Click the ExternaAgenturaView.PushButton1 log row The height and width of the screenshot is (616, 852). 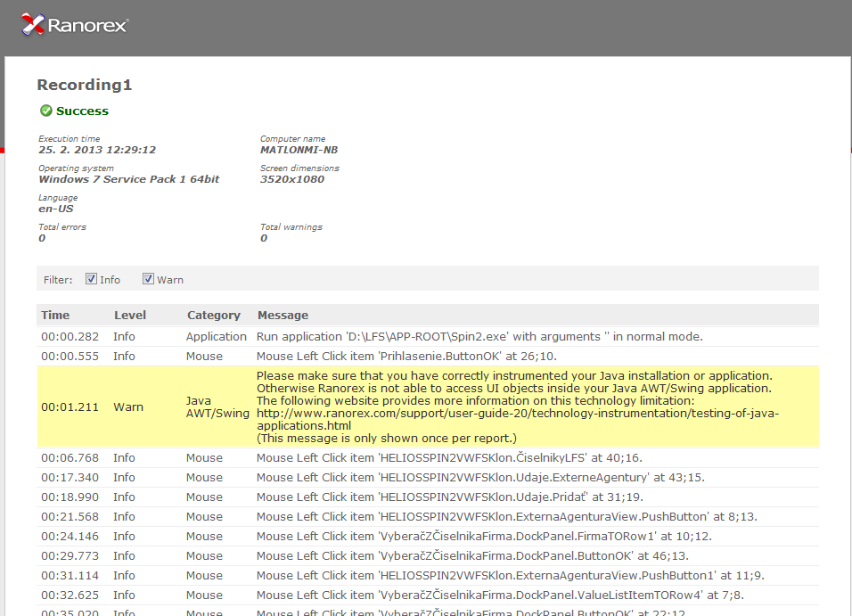pyautogui.click(x=428, y=575)
